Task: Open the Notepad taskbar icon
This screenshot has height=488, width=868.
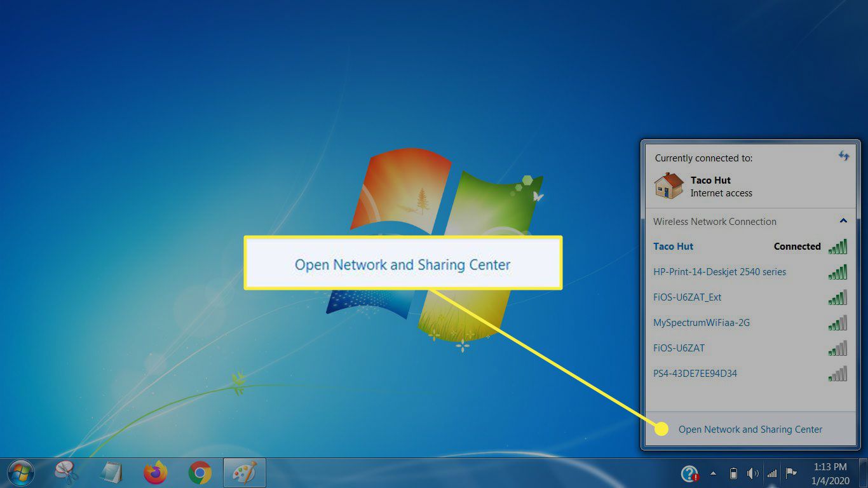Action: 111,473
